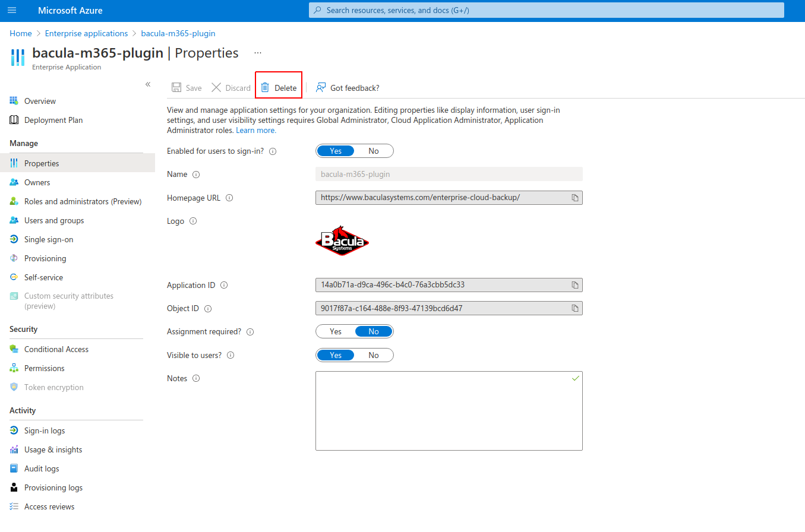Click the Owners people icon

pos(14,182)
